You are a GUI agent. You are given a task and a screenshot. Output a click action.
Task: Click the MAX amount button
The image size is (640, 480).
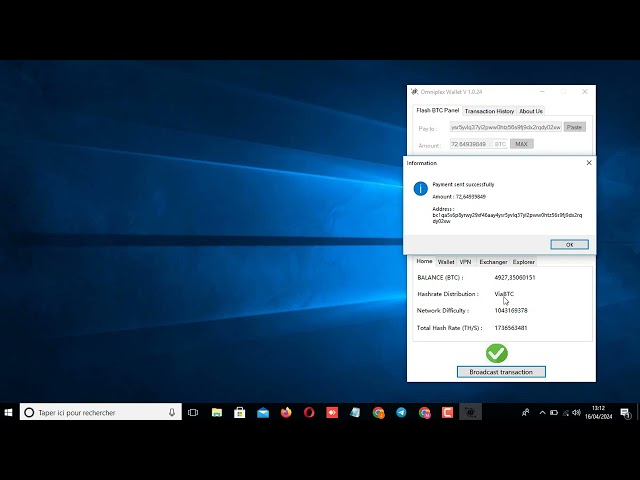click(521, 144)
